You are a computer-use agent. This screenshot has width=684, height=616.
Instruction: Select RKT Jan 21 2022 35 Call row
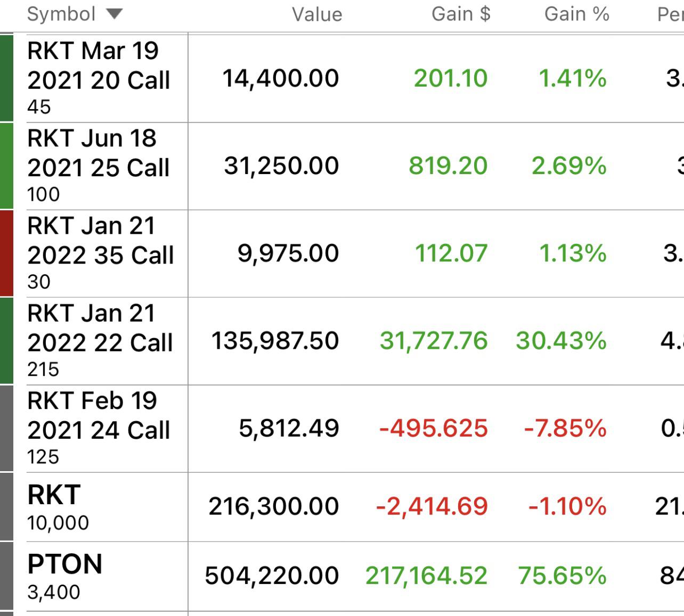tap(342, 253)
